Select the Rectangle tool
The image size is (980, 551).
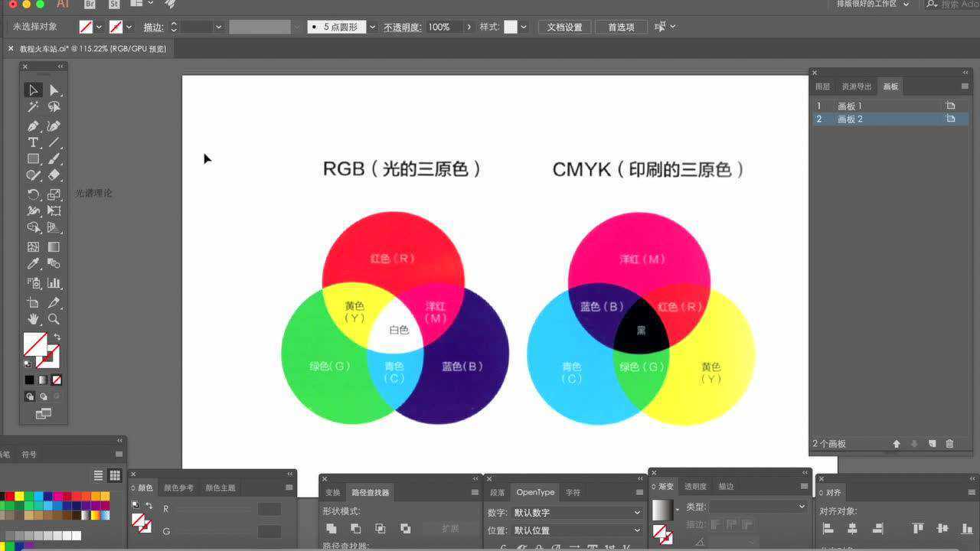point(33,160)
